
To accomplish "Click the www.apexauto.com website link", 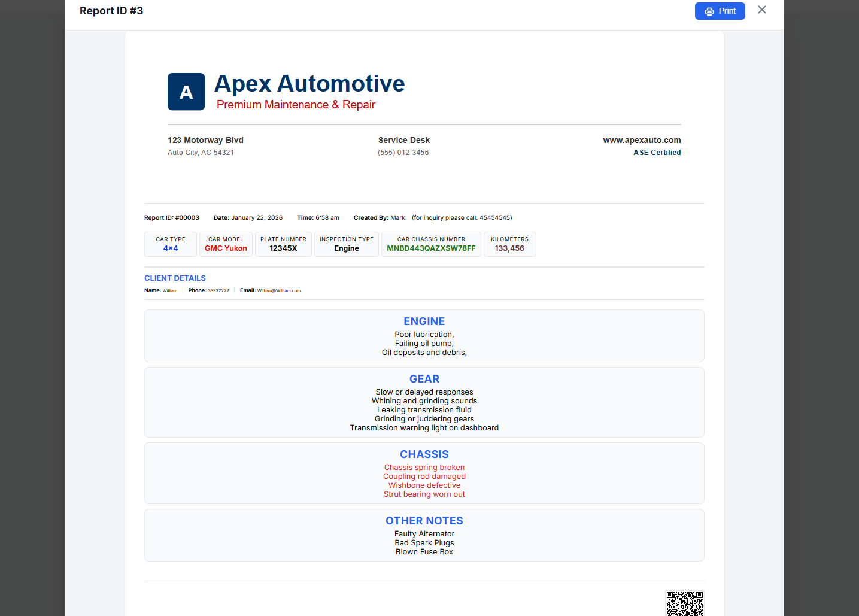I will coord(642,140).
